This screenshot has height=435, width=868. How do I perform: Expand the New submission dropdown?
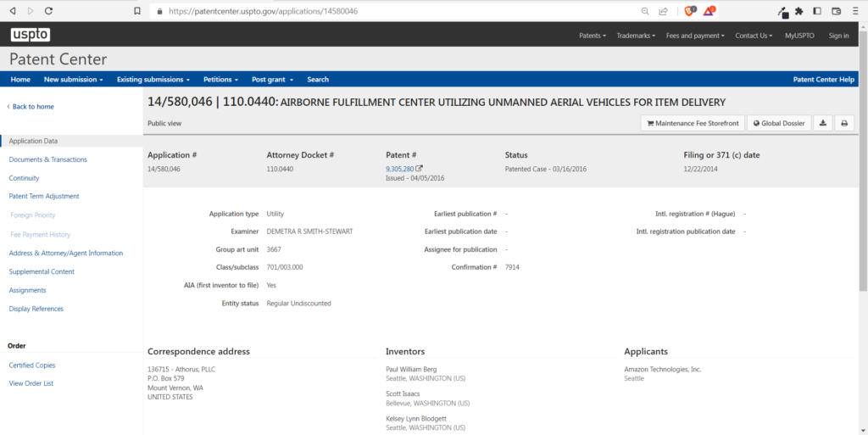(x=73, y=80)
